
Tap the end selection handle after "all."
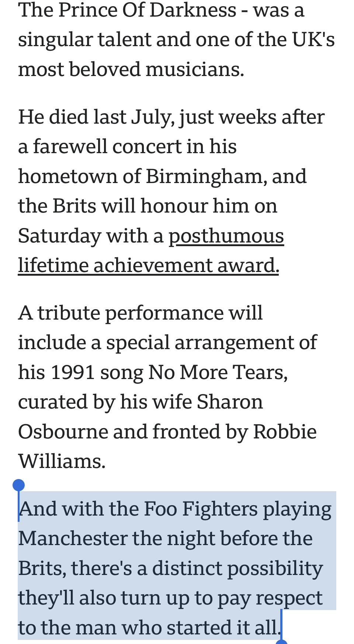coord(282,642)
